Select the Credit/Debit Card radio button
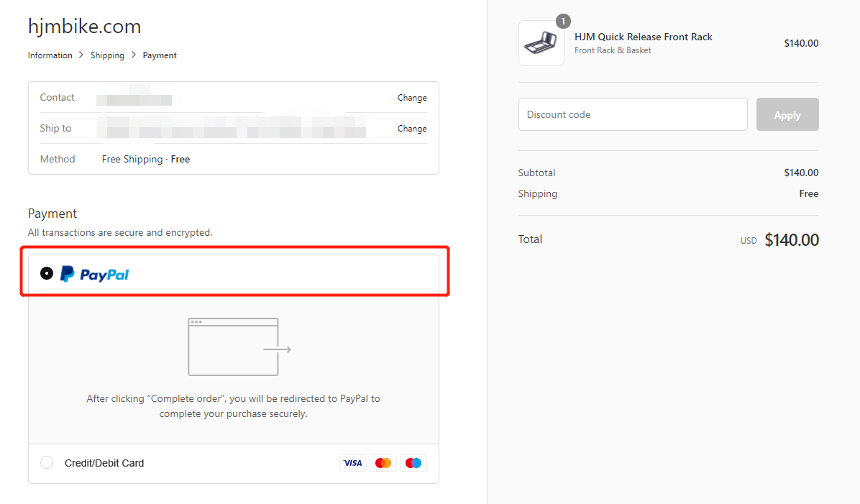Viewport: 860px width, 504px height. click(x=47, y=462)
